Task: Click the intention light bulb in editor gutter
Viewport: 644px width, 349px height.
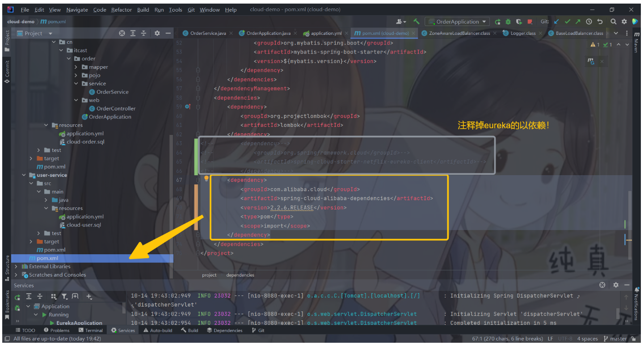Action: [x=206, y=178]
